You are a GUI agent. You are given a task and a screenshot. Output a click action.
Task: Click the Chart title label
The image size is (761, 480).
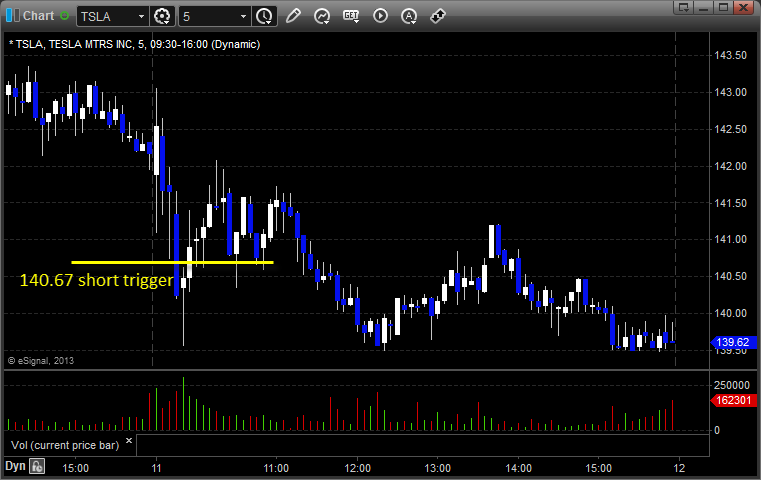pos(39,16)
